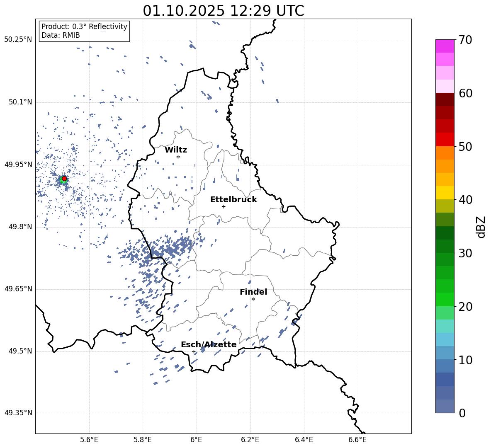The width and height of the screenshot is (491, 448).
Task: Click the 49.65°N latitude tick label
Action: coord(18,289)
